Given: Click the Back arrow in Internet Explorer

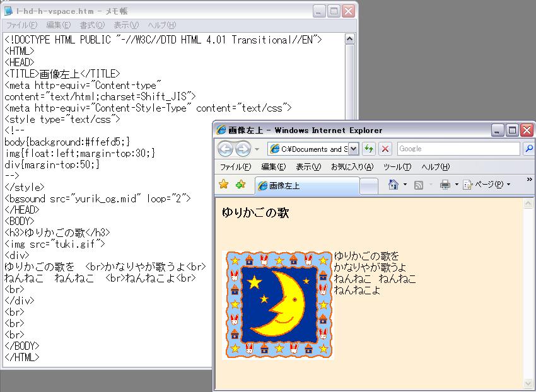Looking at the screenshot, I should 226,149.
